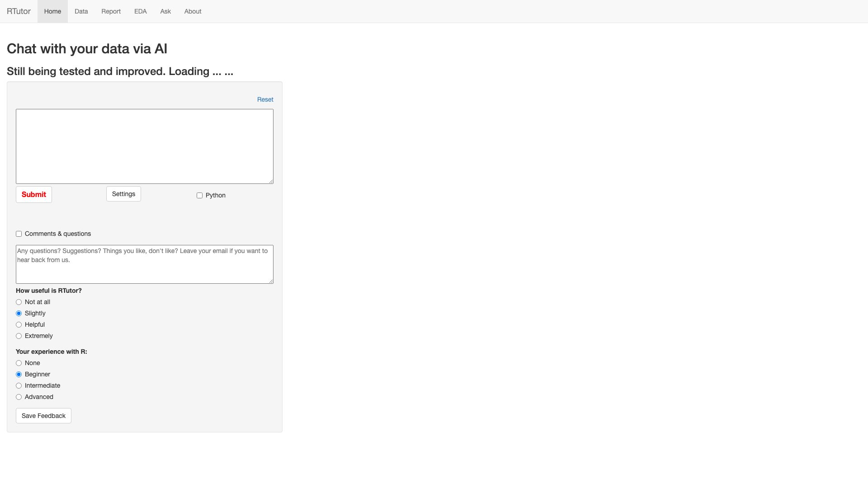Image resolution: width=868 pixels, height=488 pixels.
Task: Choose 'Helpful' for RTutor usefulness
Action: point(19,324)
